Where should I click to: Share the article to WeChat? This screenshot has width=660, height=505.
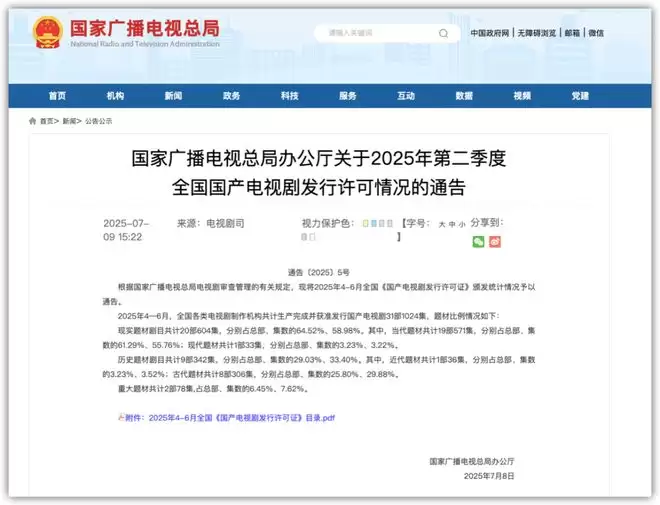pos(479,241)
